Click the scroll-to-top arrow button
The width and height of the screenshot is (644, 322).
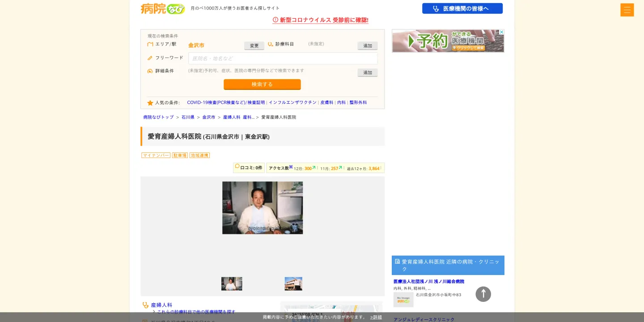[x=483, y=294]
